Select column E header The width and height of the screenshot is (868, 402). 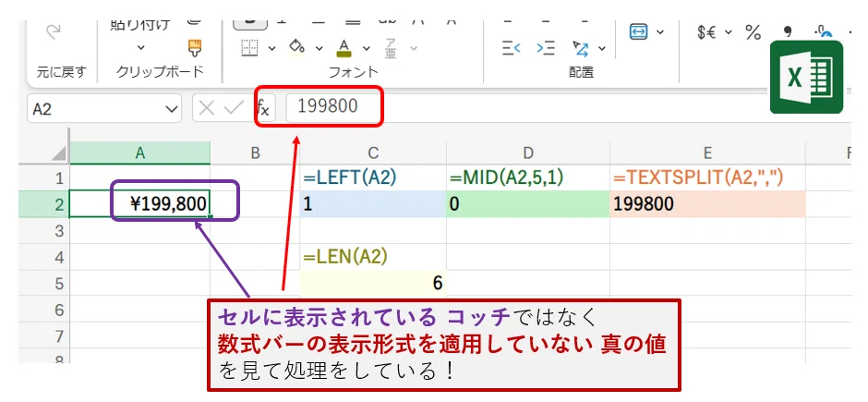coord(707,153)
